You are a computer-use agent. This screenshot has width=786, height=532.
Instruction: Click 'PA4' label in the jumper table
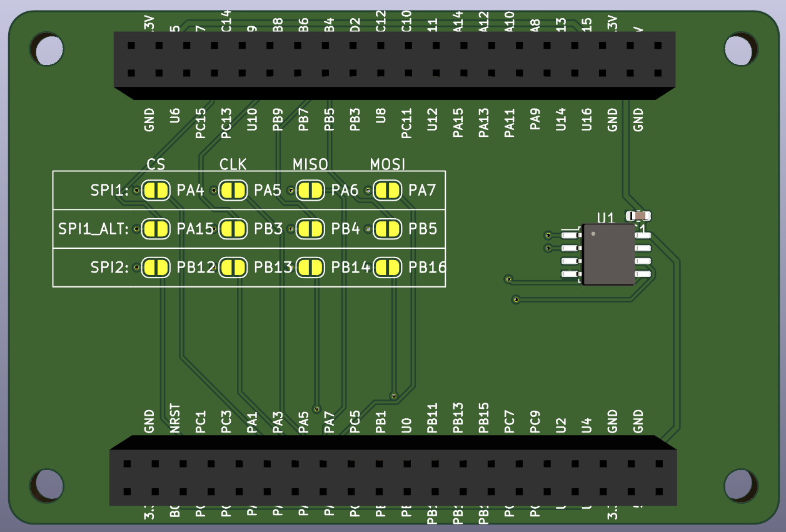(x=191, y=191)
